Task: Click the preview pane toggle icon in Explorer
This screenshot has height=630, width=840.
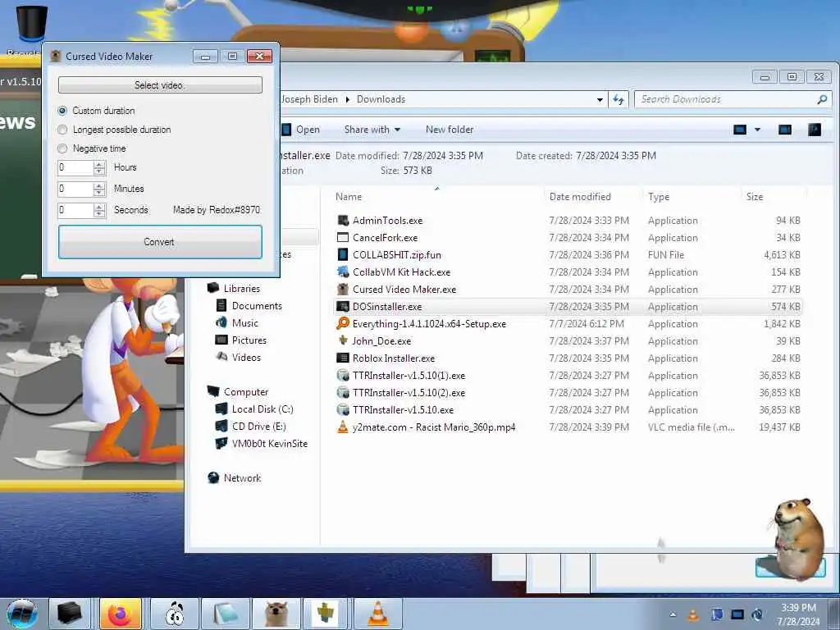Action: tap(785, 130)
